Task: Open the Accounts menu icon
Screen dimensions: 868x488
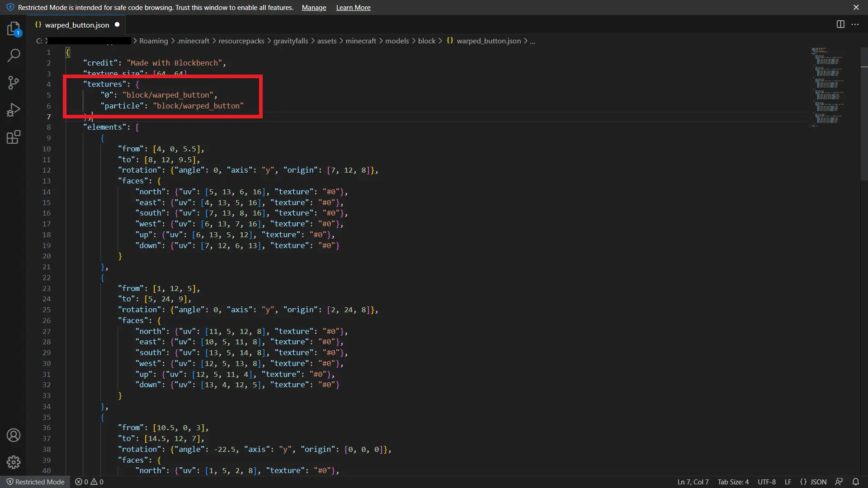Action: [x=14, y=435]
